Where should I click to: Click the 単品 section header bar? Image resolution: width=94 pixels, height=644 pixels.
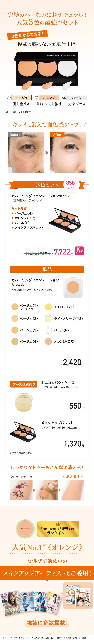pos(47,269)
